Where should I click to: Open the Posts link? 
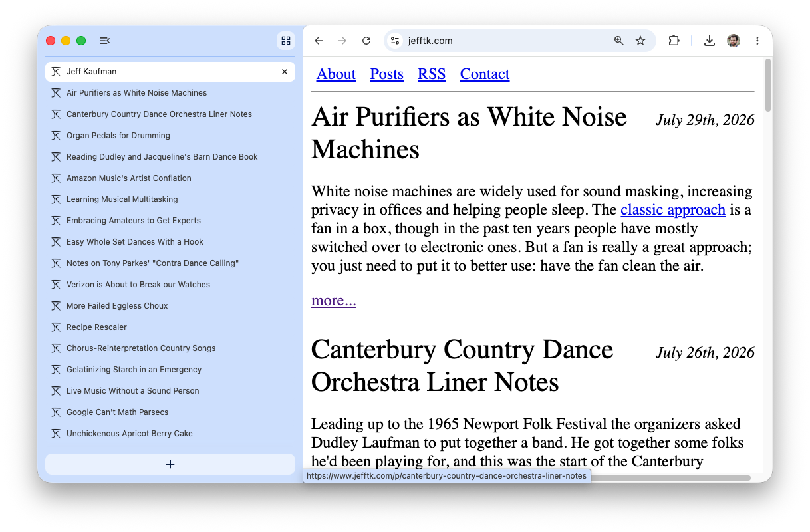coord(386,74)
